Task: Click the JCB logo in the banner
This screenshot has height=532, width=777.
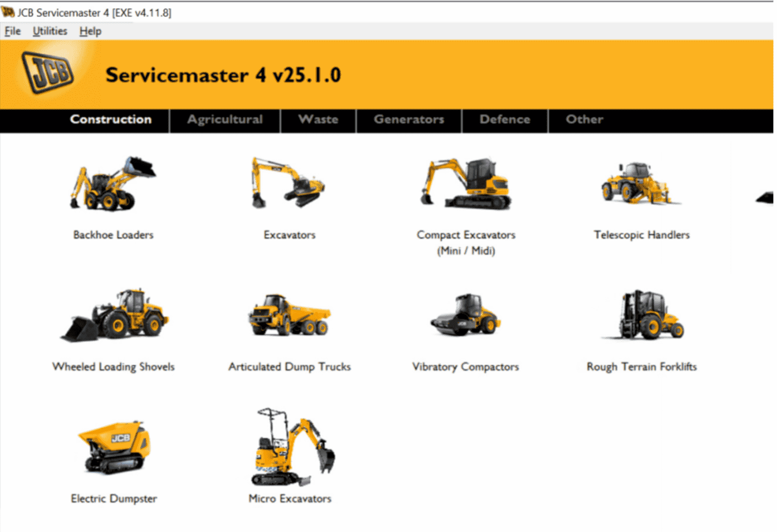Action: (x=47, y=72)
